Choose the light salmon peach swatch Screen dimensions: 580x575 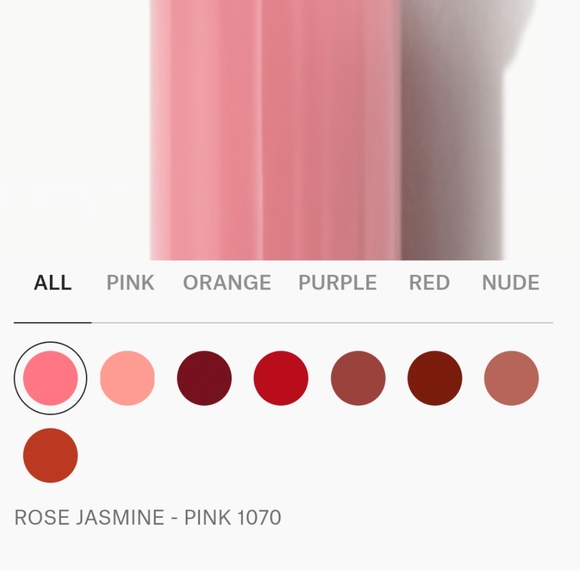(127, 378)
